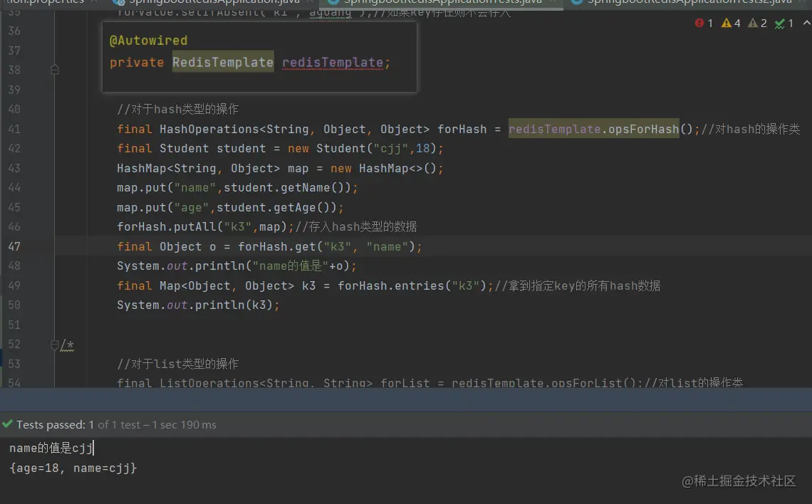Click gutter line number 50
The height and width of the screenshot is (504, 812).
coord(14,305)
